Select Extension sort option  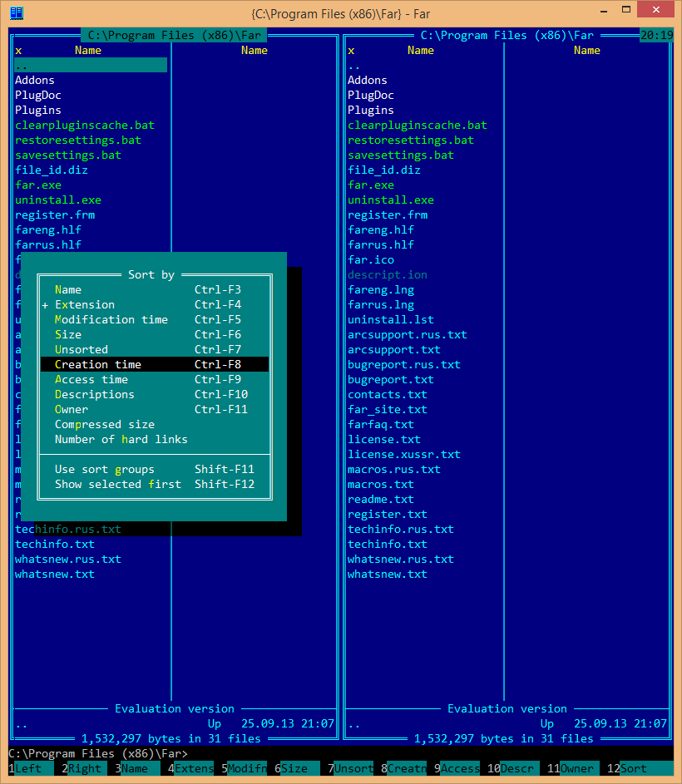(155, 304)
